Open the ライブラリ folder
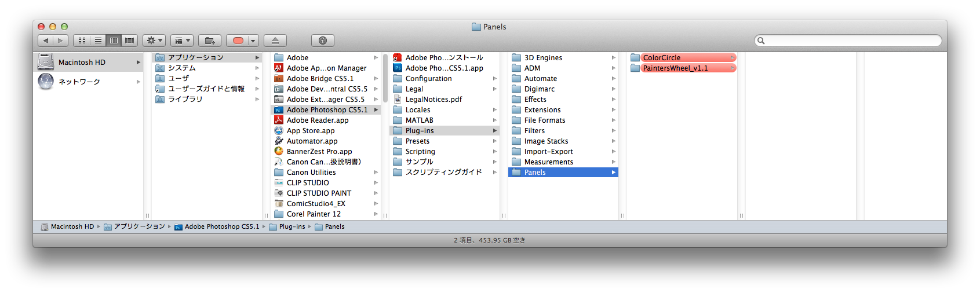Viewport: 980px width, 293px height. (207, 99)
